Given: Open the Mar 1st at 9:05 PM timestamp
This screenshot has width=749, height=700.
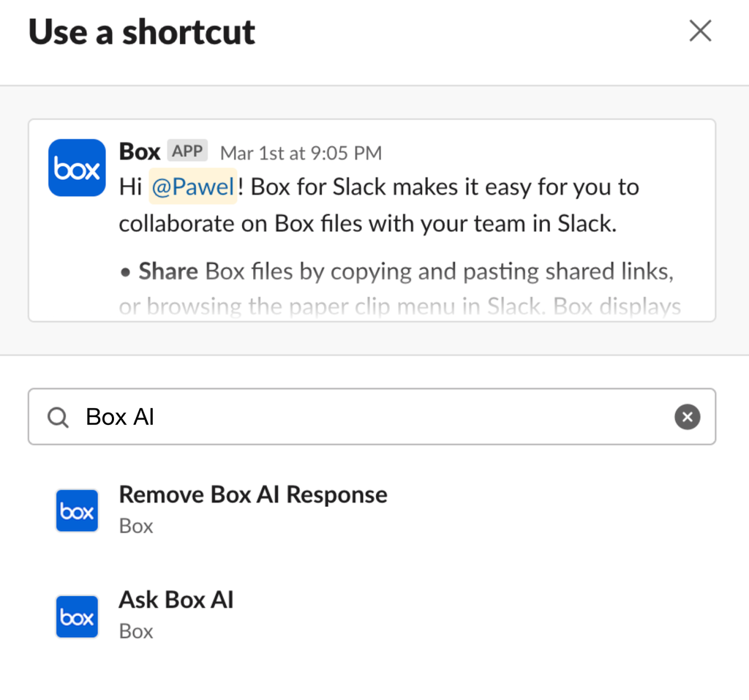Looking at the screenshot, I should click(x=301, y=153).
